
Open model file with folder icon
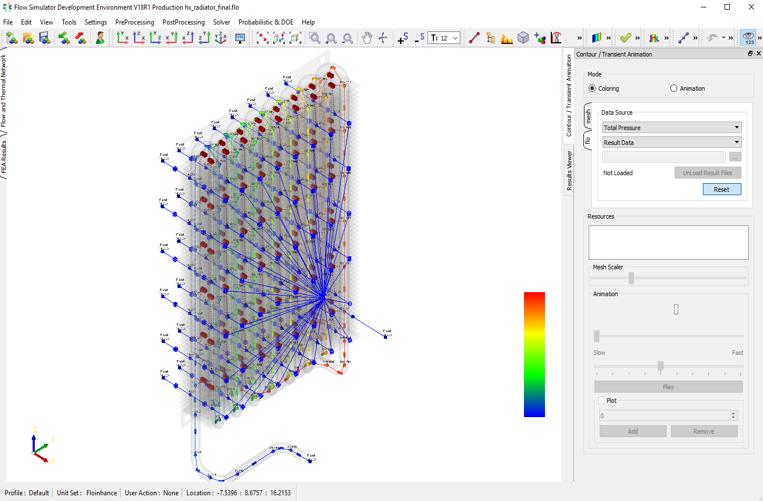28,38
